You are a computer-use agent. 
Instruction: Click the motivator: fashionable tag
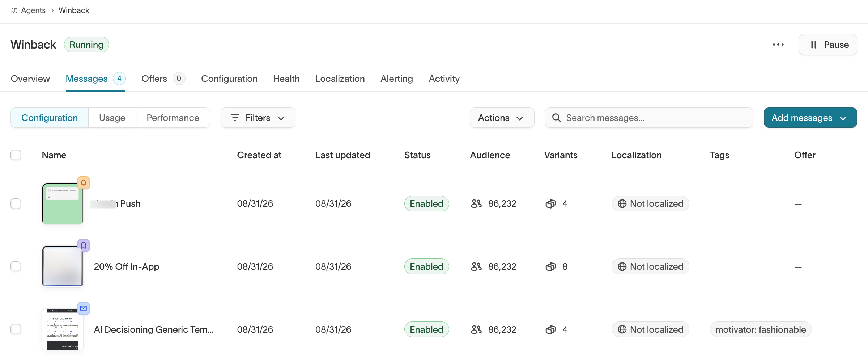point(761,329)
